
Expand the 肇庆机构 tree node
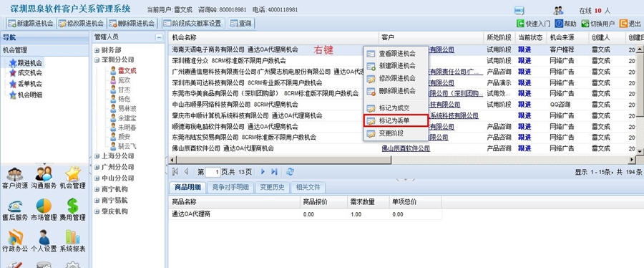click(97, 211)
